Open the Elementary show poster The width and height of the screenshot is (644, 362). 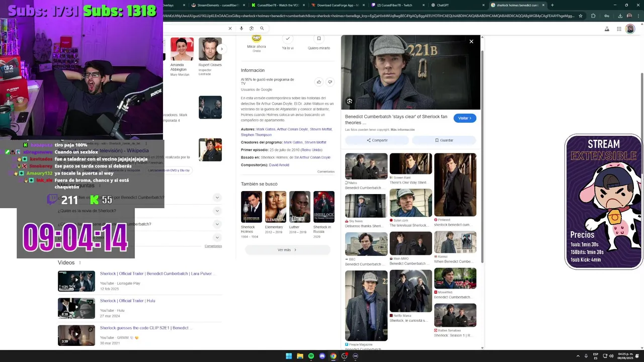pos(276,207)
